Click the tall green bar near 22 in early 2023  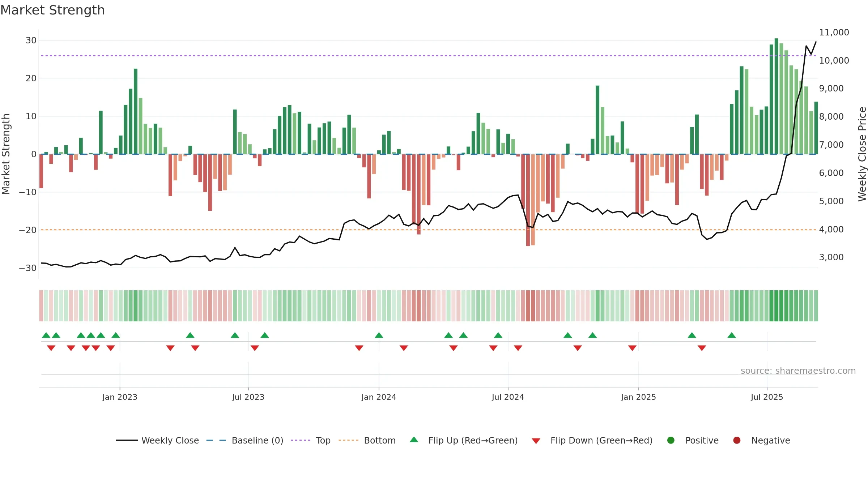(x=136, y=111)
